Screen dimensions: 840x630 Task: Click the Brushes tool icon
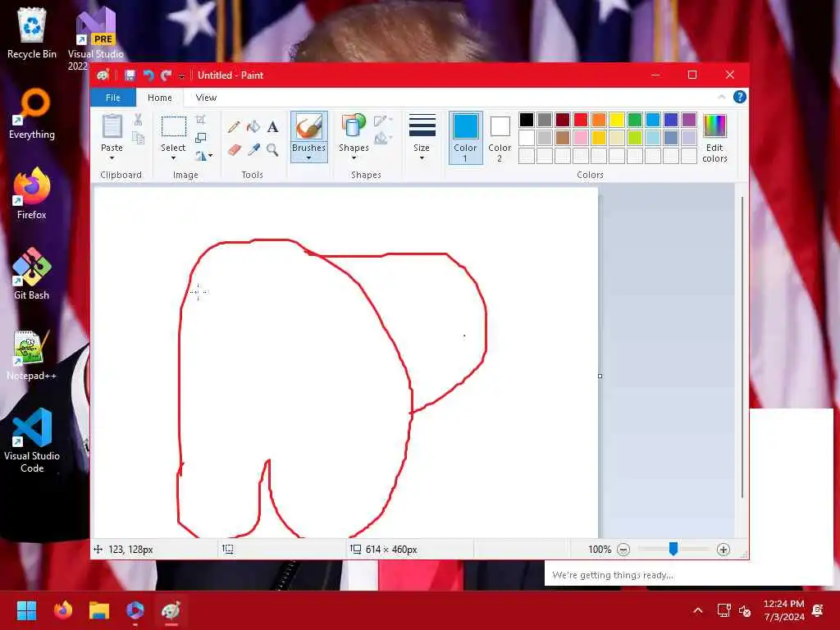(x=309, y=127)
